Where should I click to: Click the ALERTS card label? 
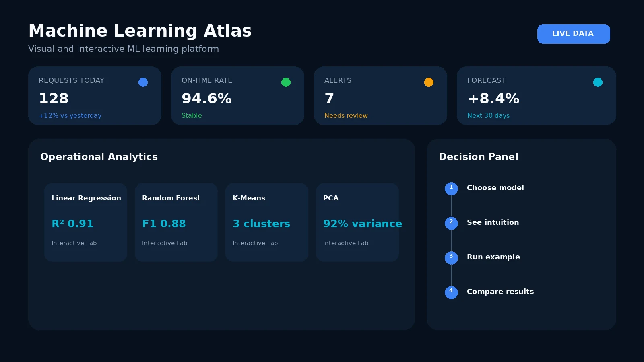[x=338, y=80]
